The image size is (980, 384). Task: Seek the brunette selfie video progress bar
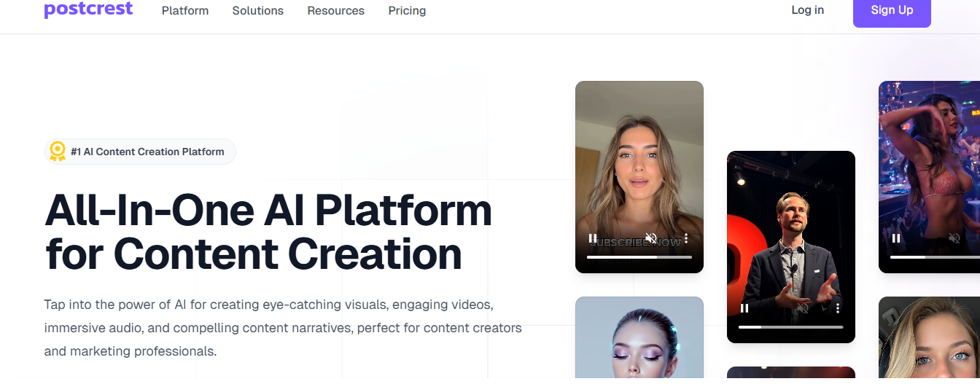pos(639,257)
